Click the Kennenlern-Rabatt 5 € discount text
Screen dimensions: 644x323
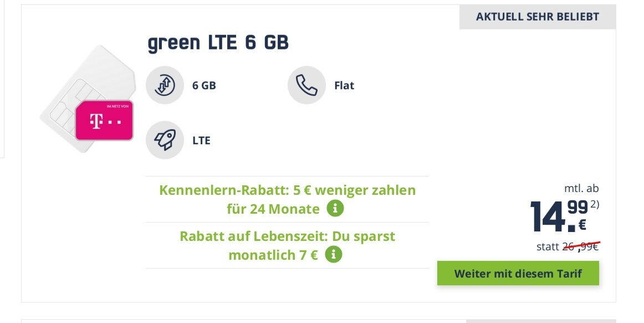tap(287, 199)
